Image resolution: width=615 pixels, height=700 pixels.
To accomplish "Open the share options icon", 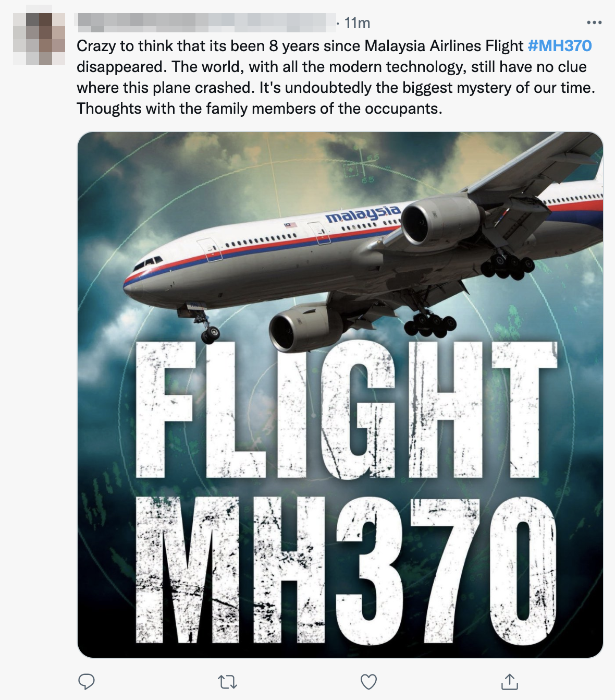I will 509,681.
